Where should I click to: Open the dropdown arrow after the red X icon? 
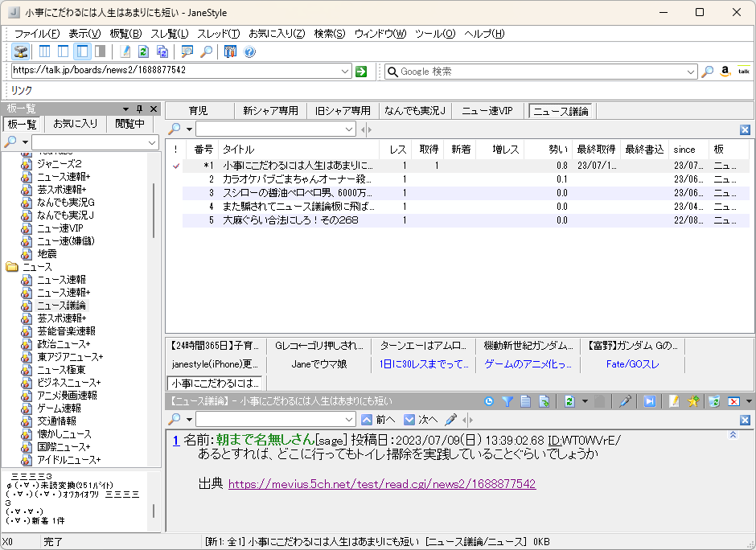point(749,401)
